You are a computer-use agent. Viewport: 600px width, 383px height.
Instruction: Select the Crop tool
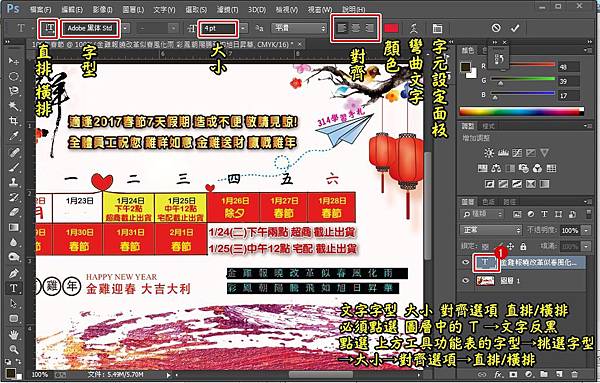click(x=14, y=121)
